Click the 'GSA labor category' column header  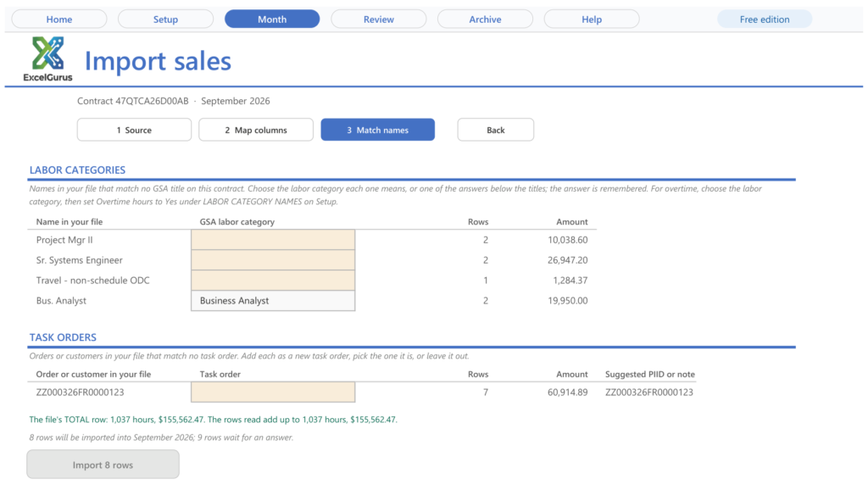(237, 221)
